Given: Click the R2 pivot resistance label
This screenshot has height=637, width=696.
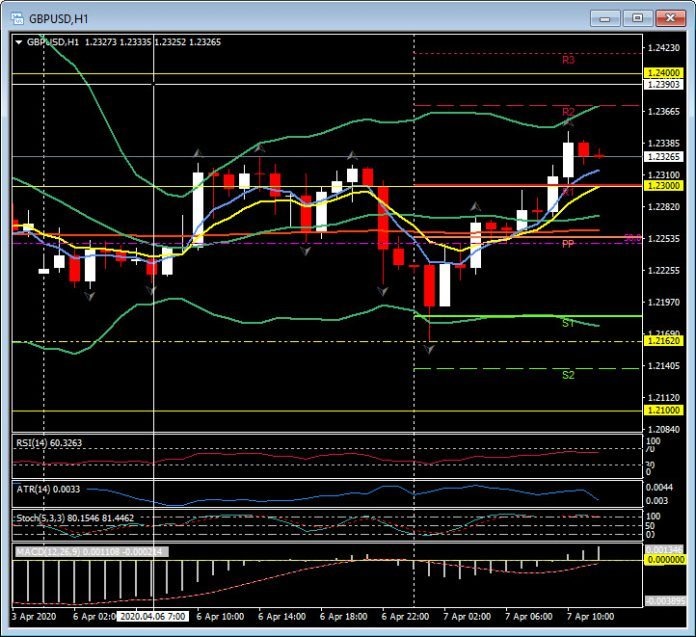Looking at the screenshot, I should pos(568,111).
